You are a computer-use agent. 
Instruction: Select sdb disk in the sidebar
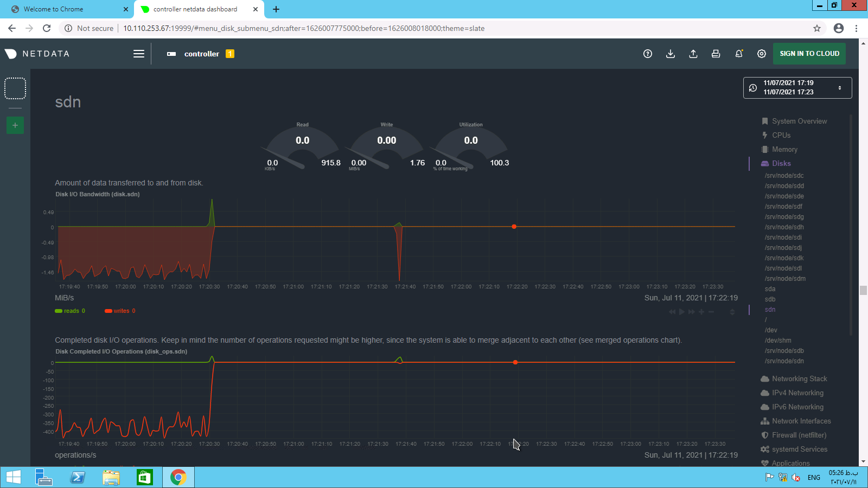coord(770,299)
